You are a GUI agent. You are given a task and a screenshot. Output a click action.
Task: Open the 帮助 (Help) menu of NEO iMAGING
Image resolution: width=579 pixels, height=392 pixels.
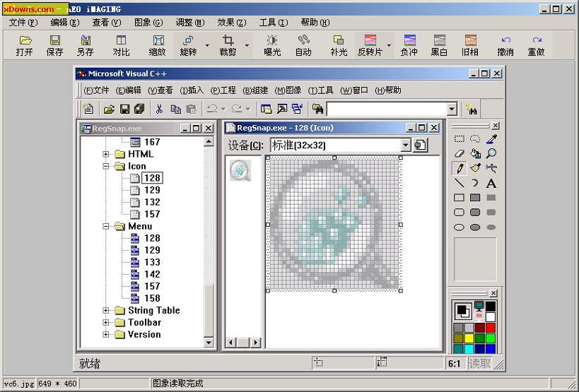315,23
